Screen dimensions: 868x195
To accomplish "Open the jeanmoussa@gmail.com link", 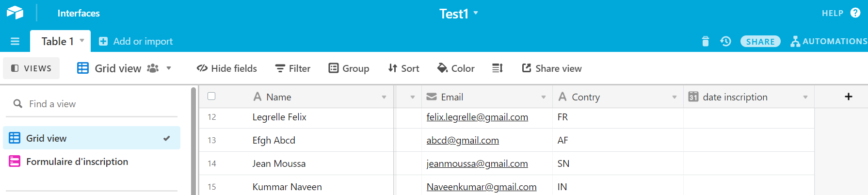I will 477,163.
